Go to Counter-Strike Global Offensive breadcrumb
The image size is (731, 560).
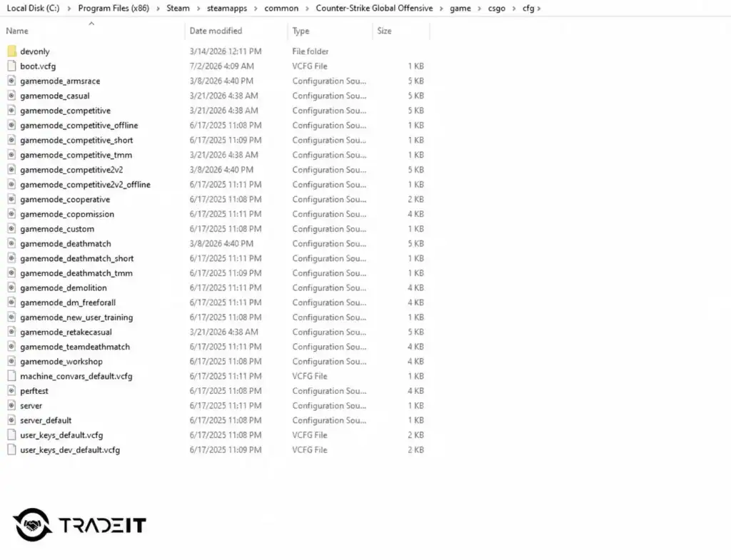[374, 9]
